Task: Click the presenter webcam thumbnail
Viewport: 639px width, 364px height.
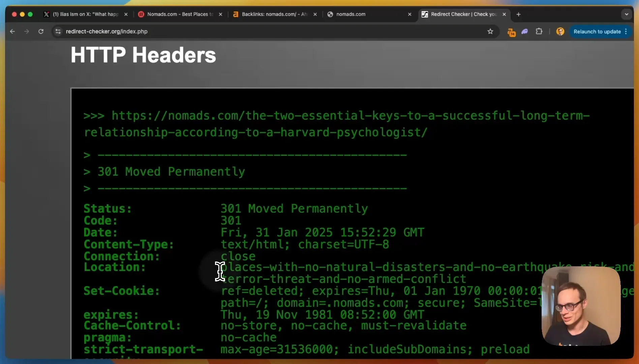Action: (x=581, y=306)
